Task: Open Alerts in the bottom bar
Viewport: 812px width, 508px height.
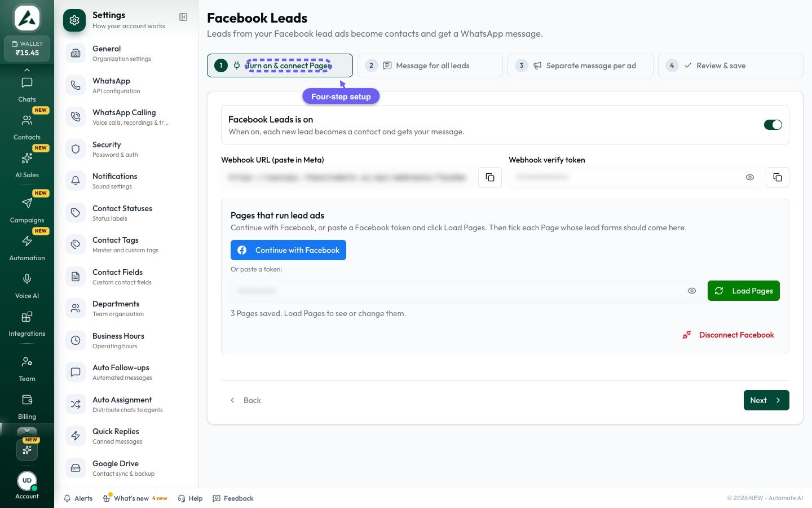Action: click(78, 498)
